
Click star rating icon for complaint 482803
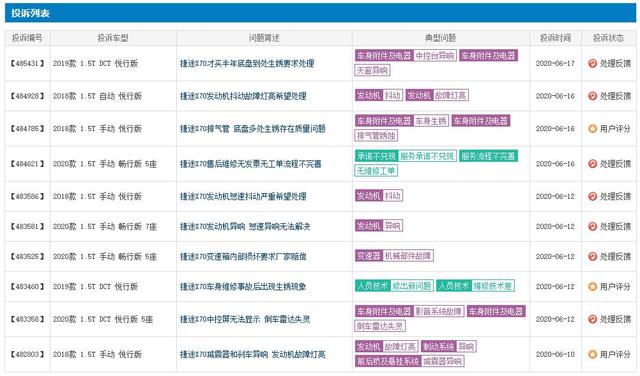pos(592,354)
